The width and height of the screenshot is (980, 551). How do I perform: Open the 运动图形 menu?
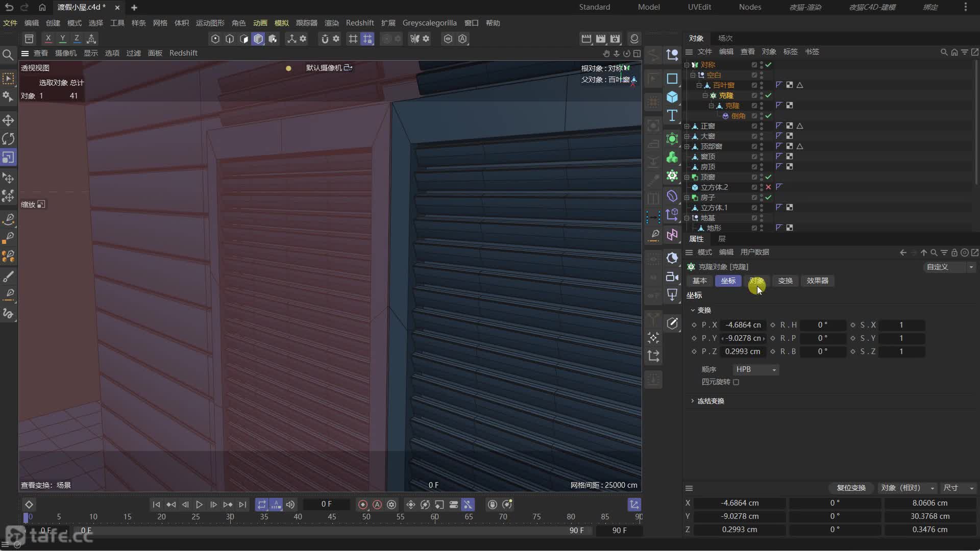coord(210,23)
